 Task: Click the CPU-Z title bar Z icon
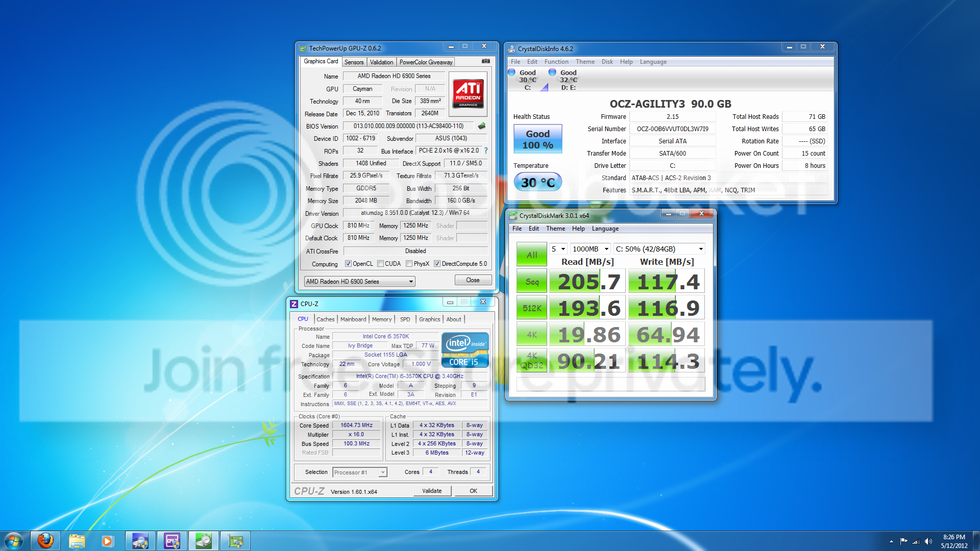coord(294,304)
